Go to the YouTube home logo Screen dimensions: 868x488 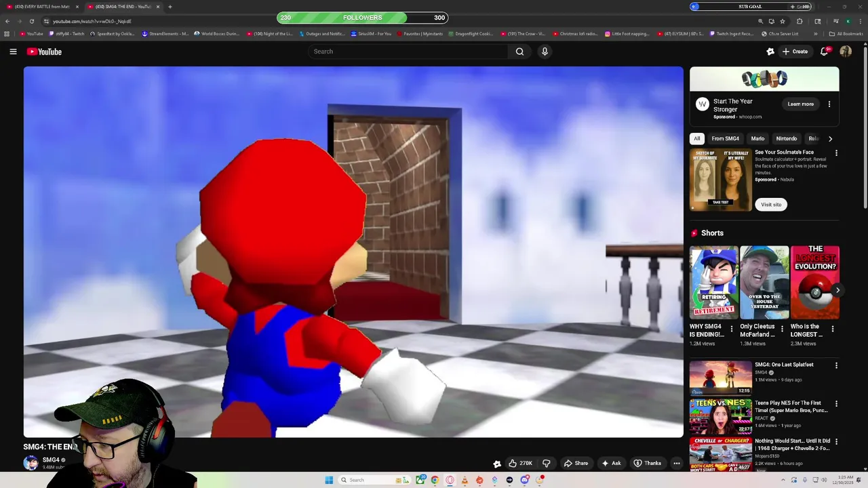(44, 52)
